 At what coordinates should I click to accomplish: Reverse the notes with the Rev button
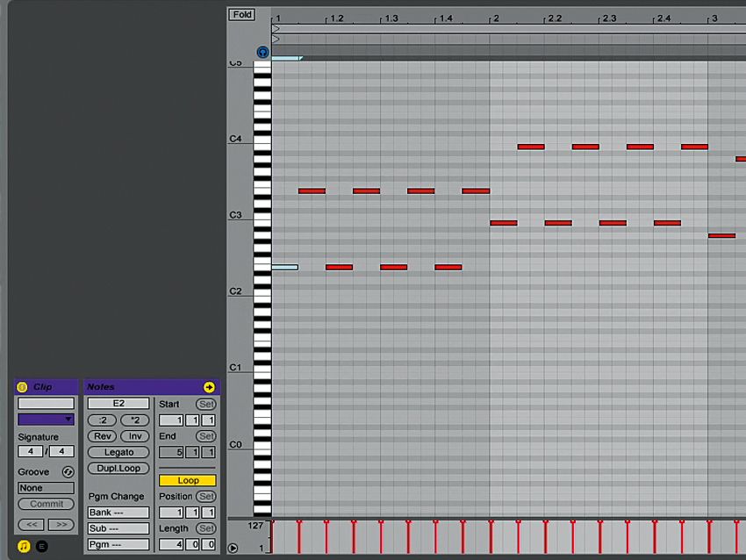point(101,436)
